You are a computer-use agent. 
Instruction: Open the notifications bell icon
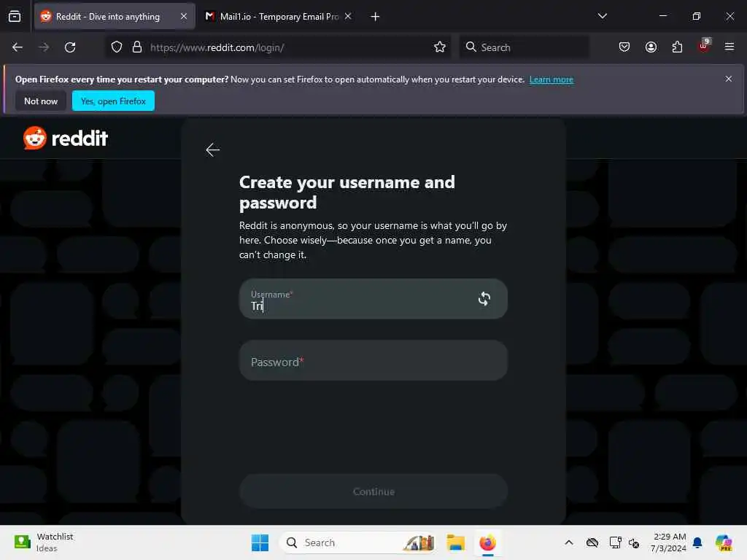click(697, 542)
